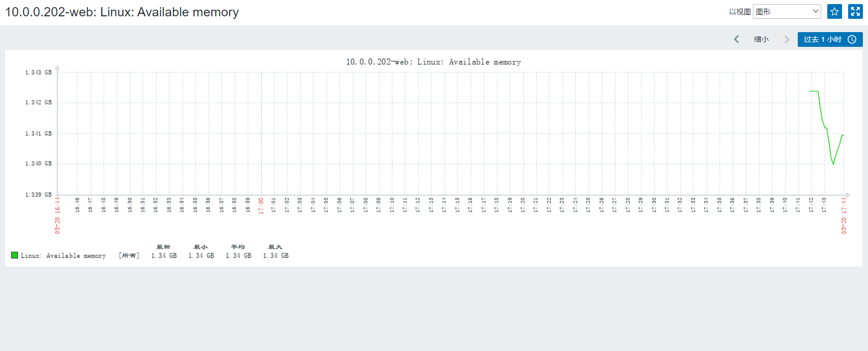Go to next time period arrow
This screenshot has width=868, height=351.
tap(787, 39)
